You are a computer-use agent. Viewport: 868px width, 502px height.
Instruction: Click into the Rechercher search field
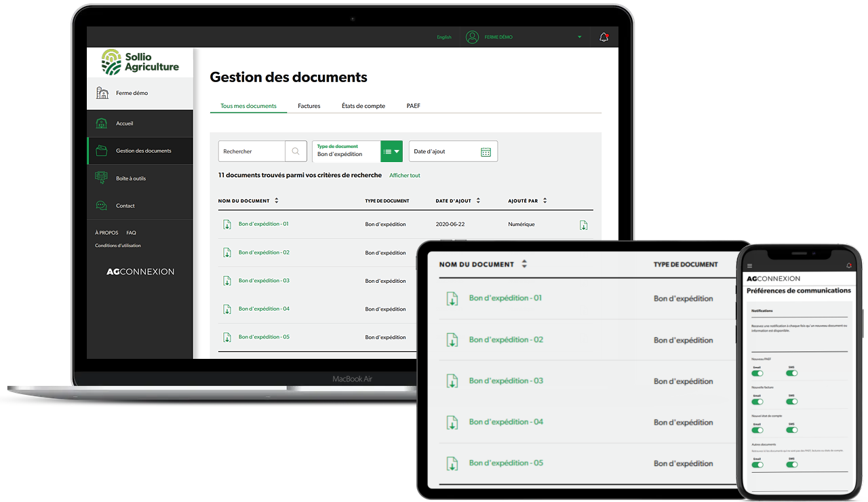coord(252,152)
